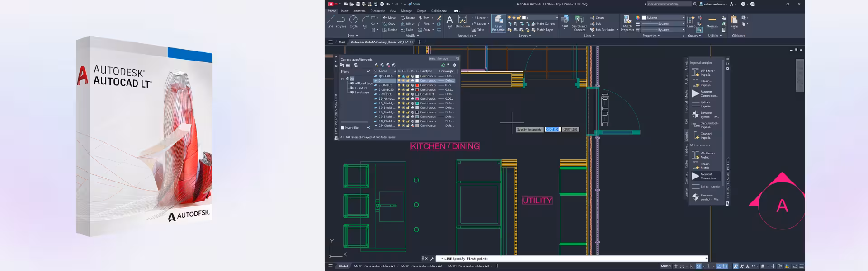The image size is (868, 271).
Task: Select the Dimension tool
Action: [x=462, y=21]
